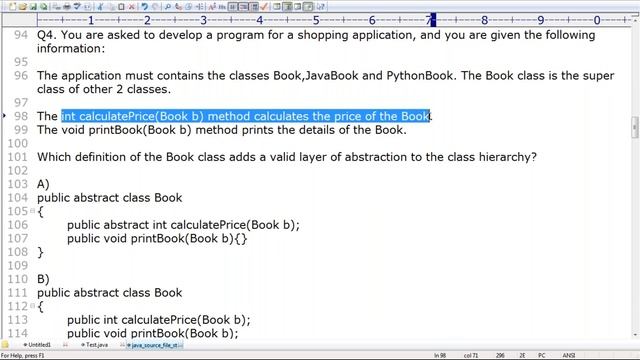Click 'public abstract class Book' on line 111
Screen dimensions: 640x360
tap(109, 293)
